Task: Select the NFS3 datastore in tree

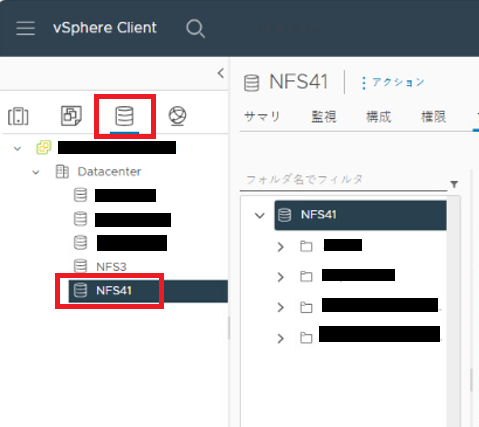Action: (x=111, y=267)
